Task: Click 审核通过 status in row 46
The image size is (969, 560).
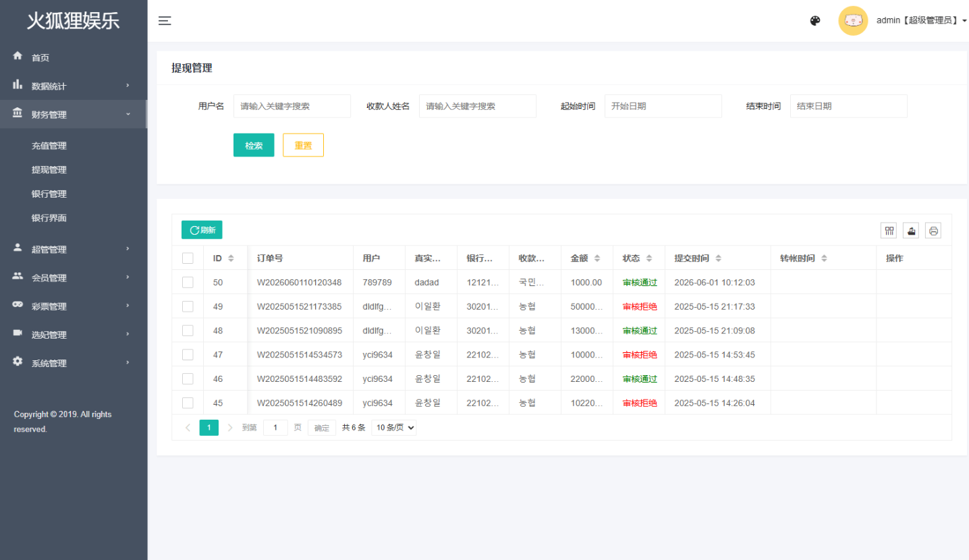Action: coord(640,379)
